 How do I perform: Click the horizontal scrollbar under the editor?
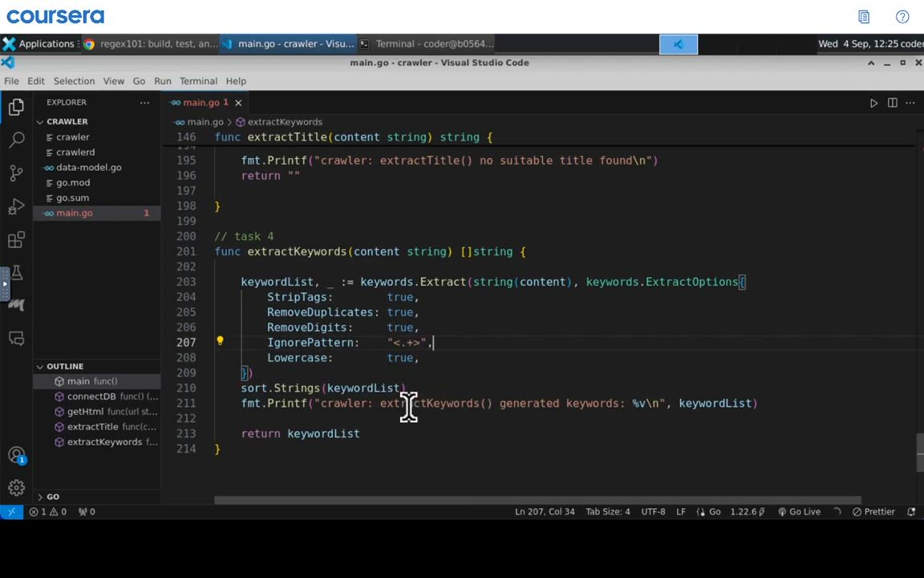pos(537,500)
